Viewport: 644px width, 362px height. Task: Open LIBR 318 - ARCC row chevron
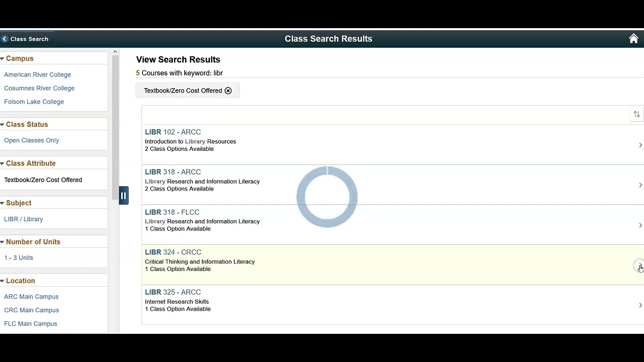tap(640, 185)
